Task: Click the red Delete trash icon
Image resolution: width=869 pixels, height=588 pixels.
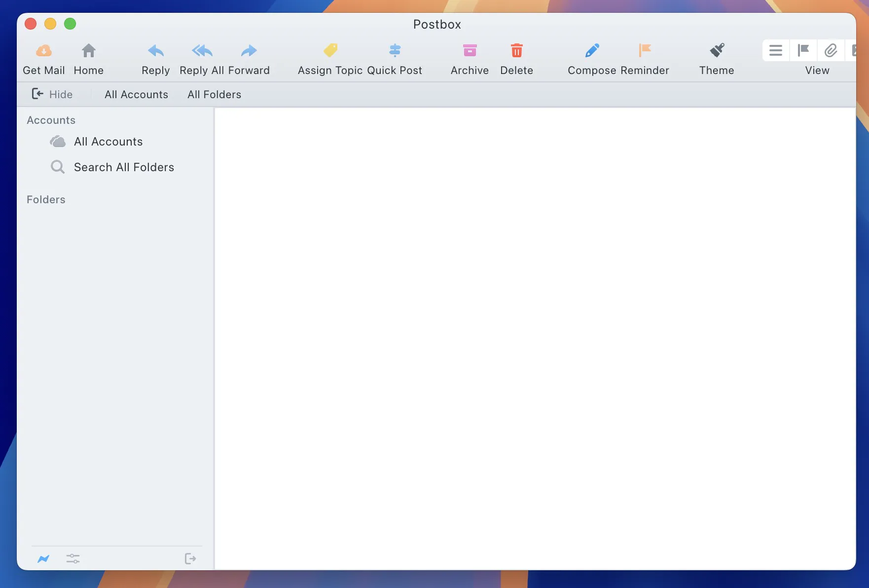Action: coord(517,50)
